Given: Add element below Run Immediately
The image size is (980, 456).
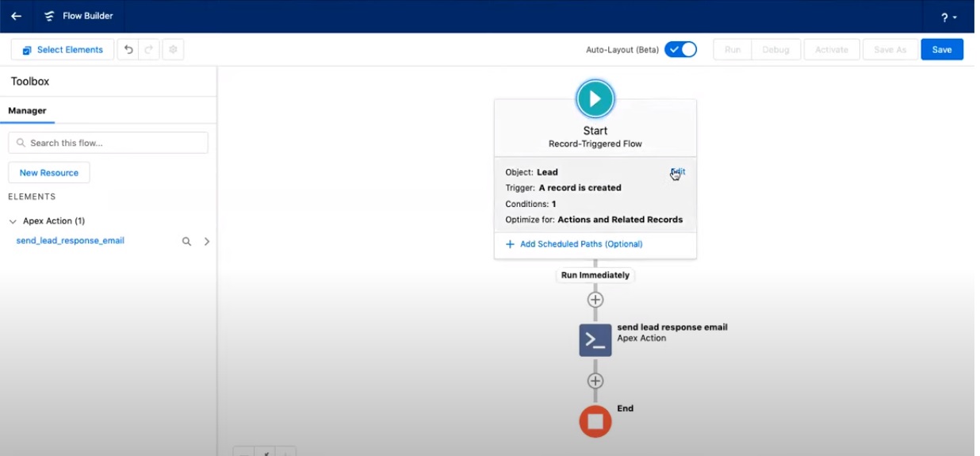Looking at the screenshot, I should coord(595,300).
